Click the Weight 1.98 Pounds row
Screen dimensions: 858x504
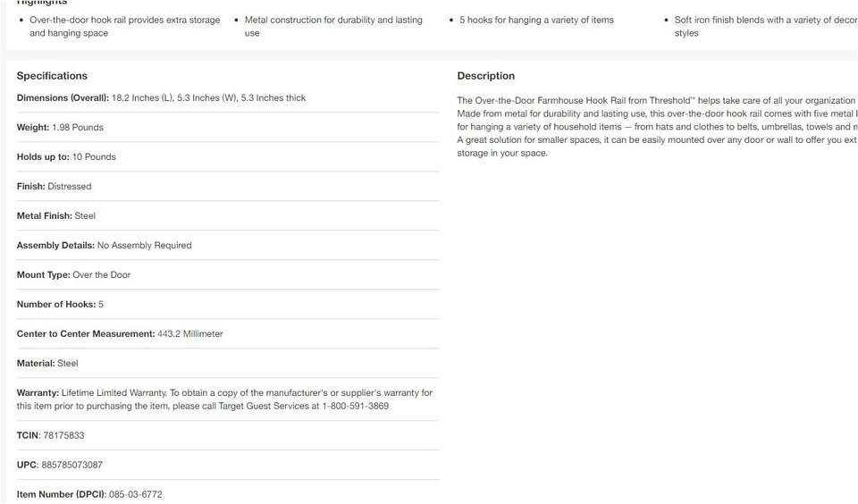pos(60,128)
